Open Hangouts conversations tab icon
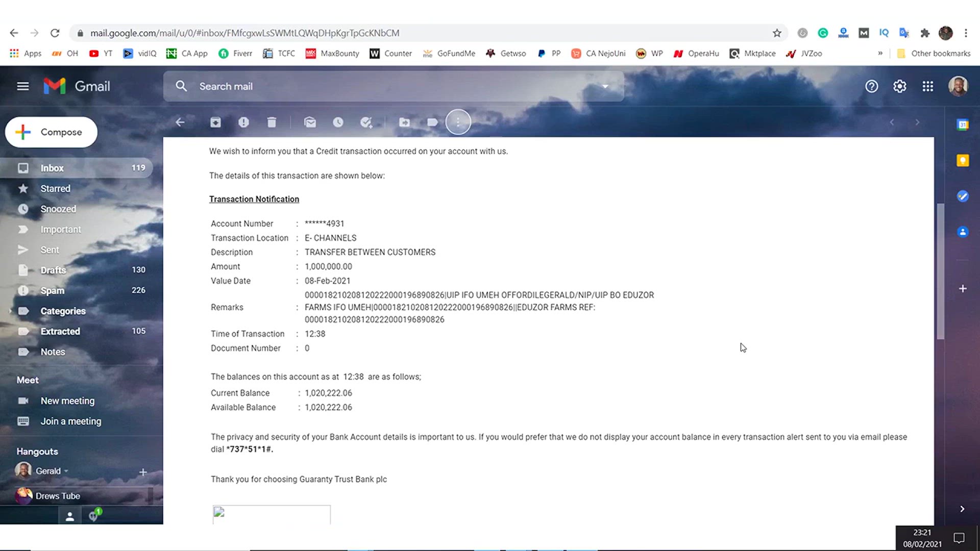 tap(94, 516)
